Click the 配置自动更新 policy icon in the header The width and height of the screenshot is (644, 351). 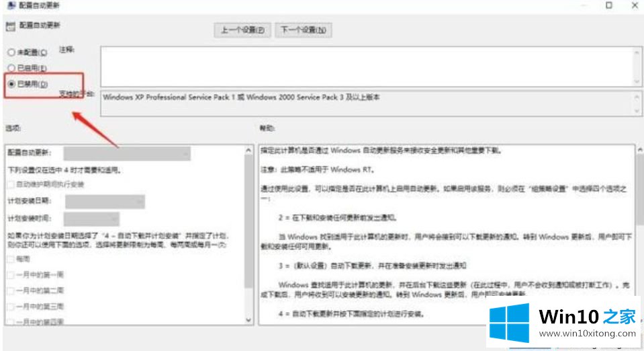point(10,26)
